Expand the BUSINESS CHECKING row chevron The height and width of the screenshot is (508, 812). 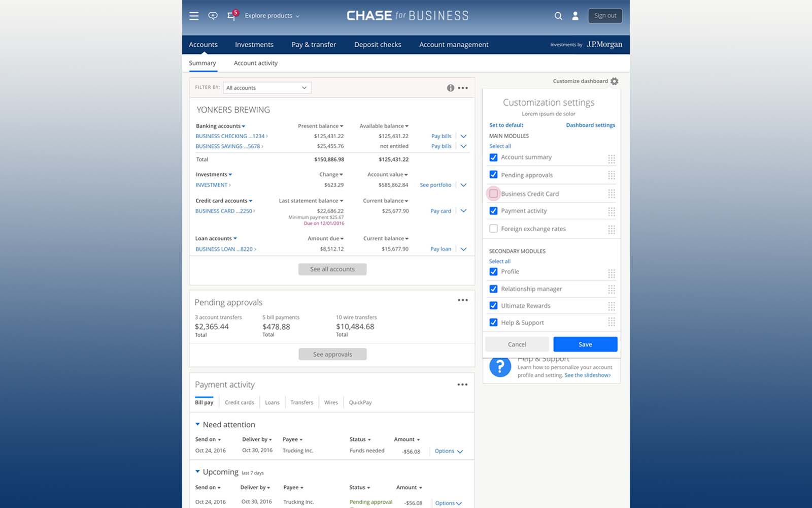(463, 136)
